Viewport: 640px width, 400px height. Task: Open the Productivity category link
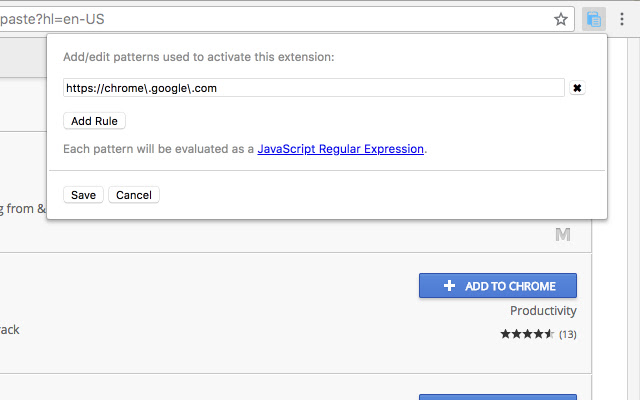543,311
